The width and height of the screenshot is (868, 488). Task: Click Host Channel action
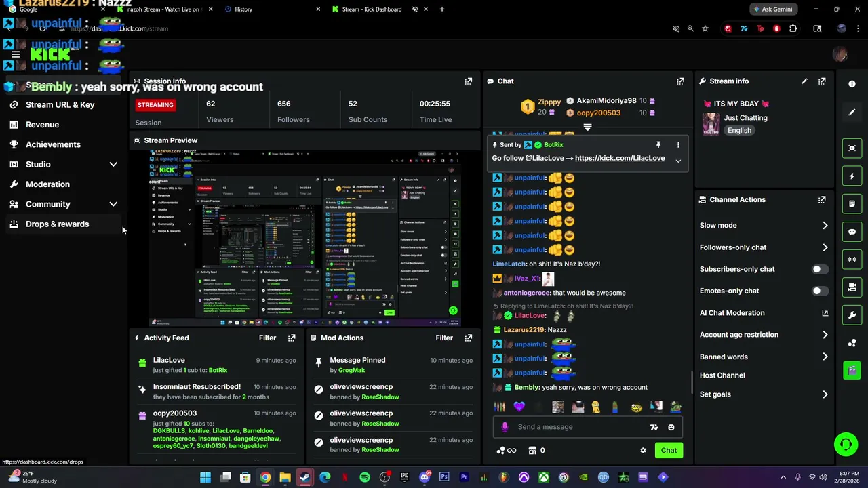(x=722, y=375)
